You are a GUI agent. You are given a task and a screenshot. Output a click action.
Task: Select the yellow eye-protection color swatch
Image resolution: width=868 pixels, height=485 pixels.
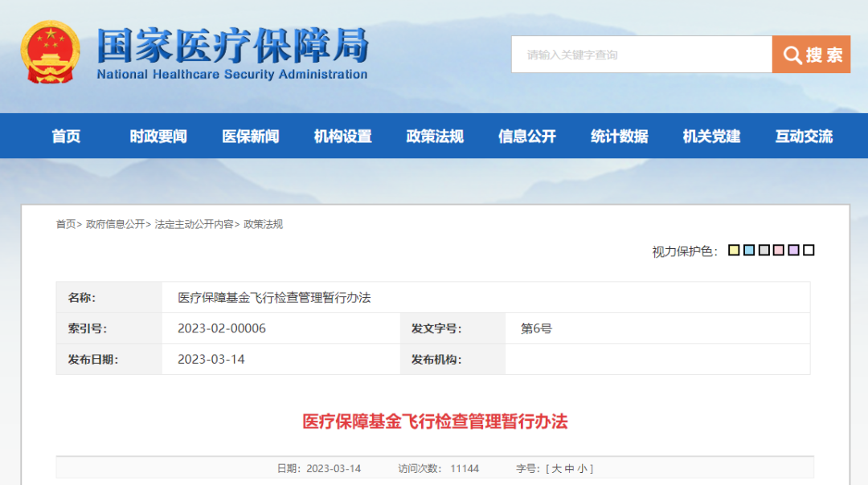[x=734, y=251]
